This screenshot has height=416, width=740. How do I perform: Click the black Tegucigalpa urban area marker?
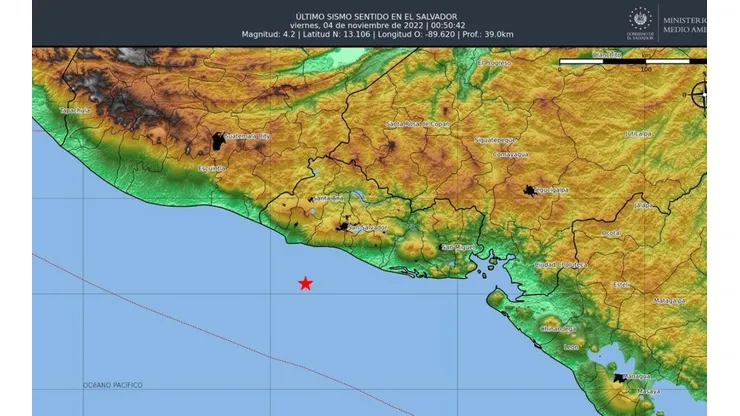tap(530, 190)
